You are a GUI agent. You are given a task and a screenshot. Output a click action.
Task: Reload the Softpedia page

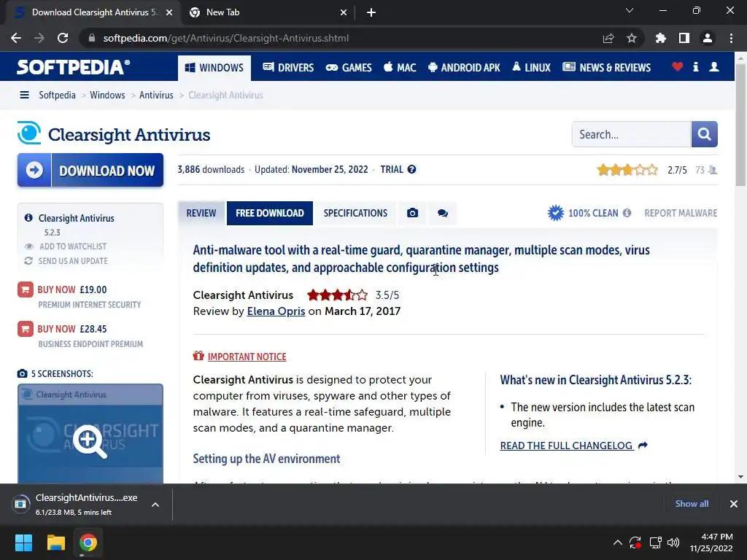click(63, 38)
